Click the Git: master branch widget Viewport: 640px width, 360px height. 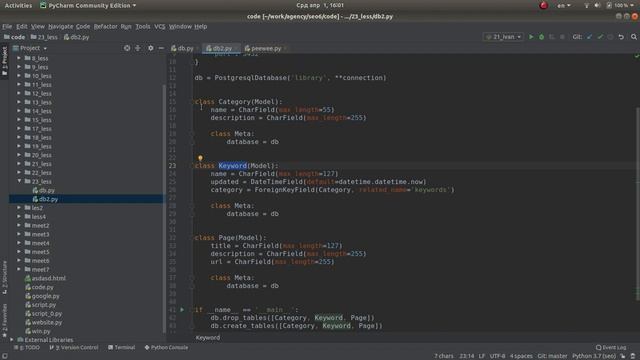[x=552, y=356]
